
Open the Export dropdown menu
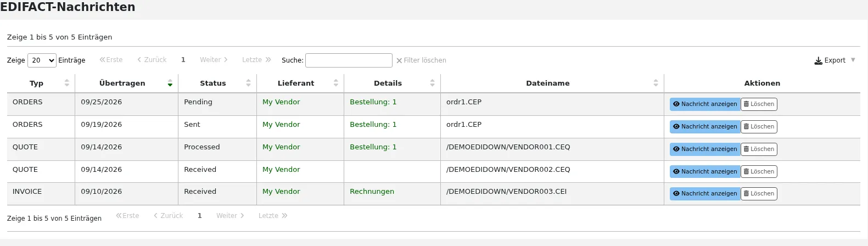pyautogui.click(x=835, y=60)
